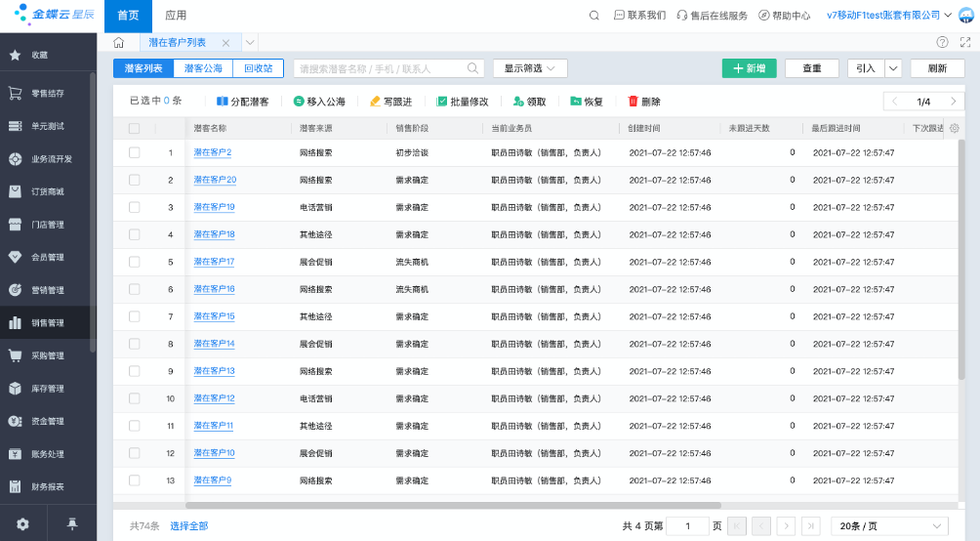Viewport: 980px width, 541px height.
Task: Open the 20条/页 page size dropdown
Action: tap(890, 526)
